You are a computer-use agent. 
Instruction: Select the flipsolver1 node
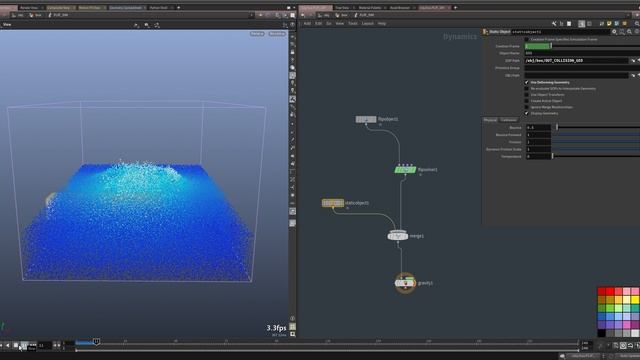pyautogui.click(x=405, y=170)
